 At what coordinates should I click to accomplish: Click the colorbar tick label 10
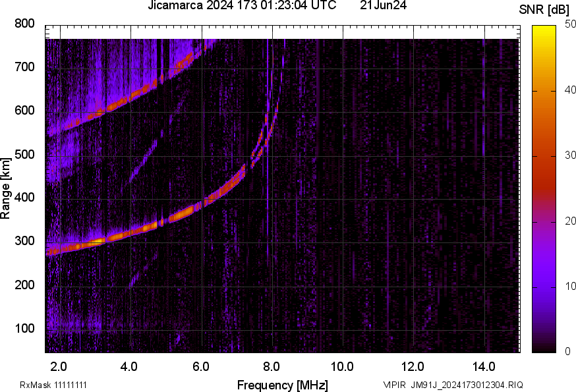pos(571,286)
